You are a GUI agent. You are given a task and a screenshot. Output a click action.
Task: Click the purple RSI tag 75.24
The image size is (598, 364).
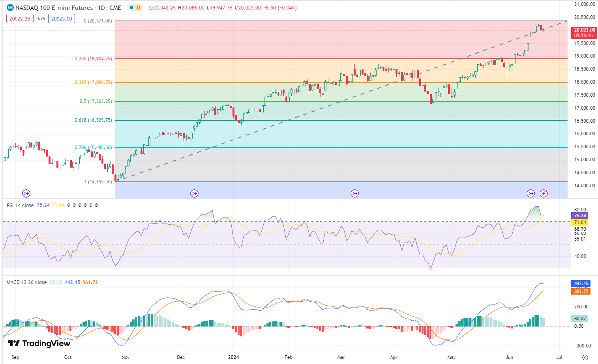(x=580, y=216)
